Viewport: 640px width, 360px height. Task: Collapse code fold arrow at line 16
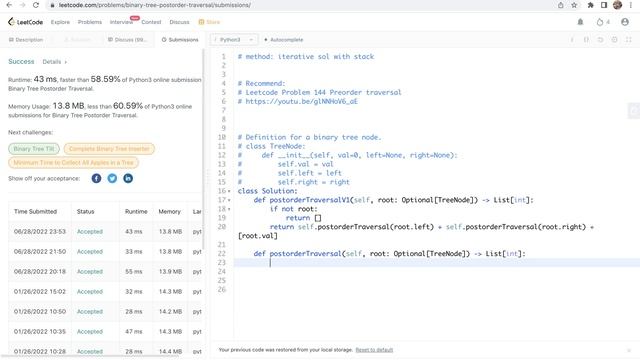tap(229, 191)
